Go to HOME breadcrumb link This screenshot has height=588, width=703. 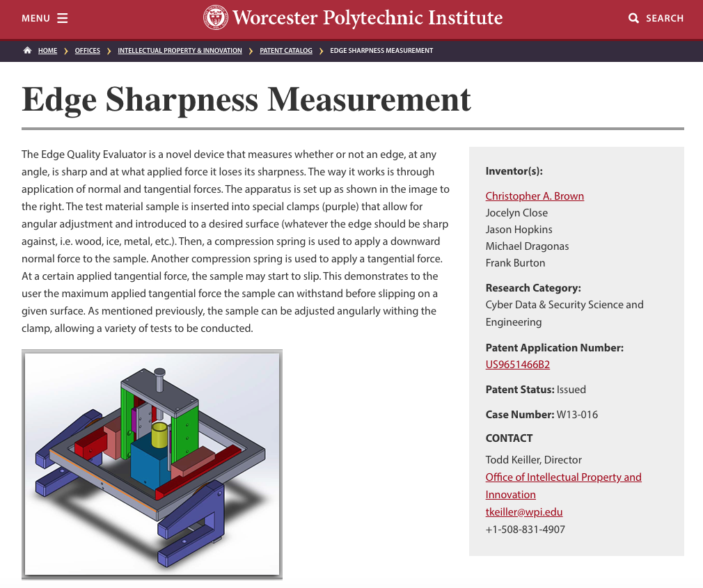click(47, 51)
